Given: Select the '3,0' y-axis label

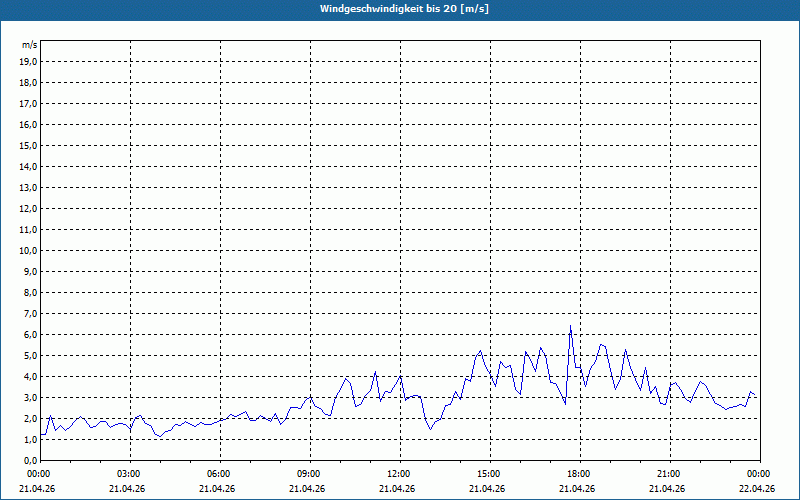Looking at the screenshot, I should point(30,397).
